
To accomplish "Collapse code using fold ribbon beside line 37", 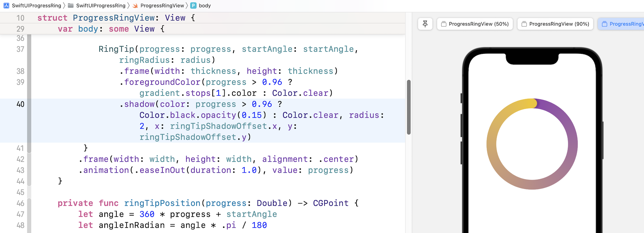I will point(29,49).
